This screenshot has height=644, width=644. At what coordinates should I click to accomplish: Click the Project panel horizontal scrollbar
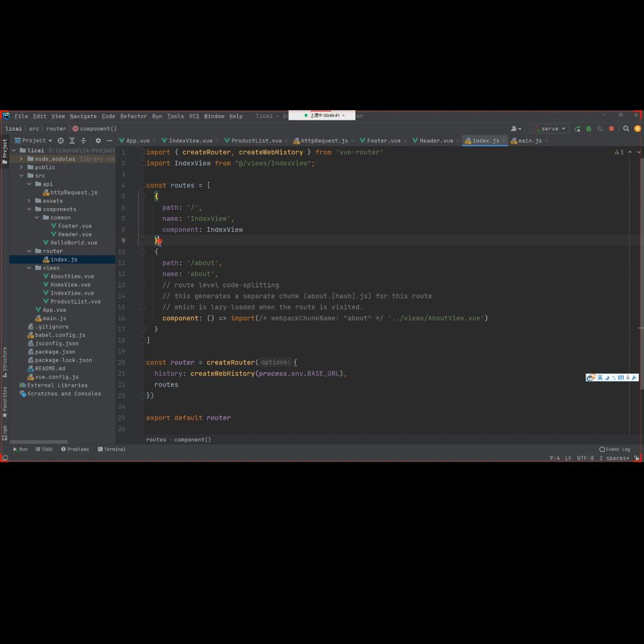click(39, 442)
